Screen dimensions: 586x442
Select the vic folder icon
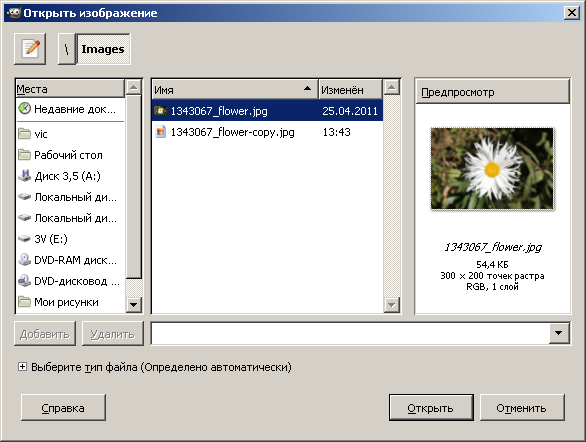24,133
